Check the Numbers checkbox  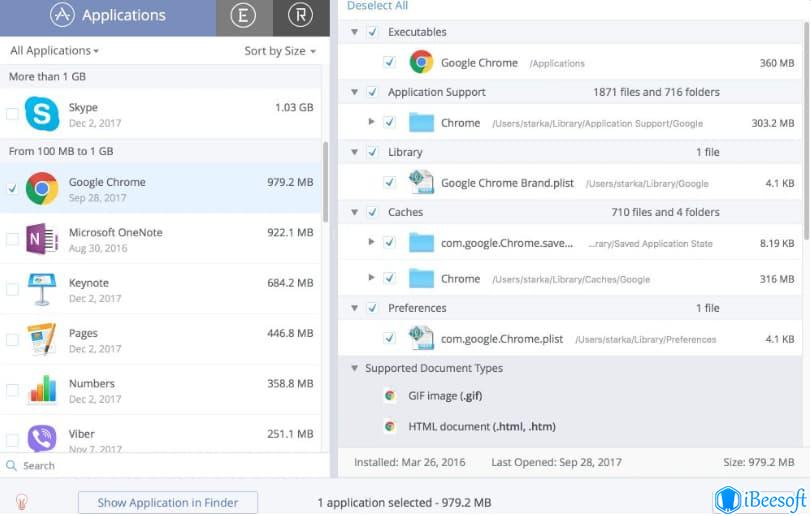tap(12, 390)
